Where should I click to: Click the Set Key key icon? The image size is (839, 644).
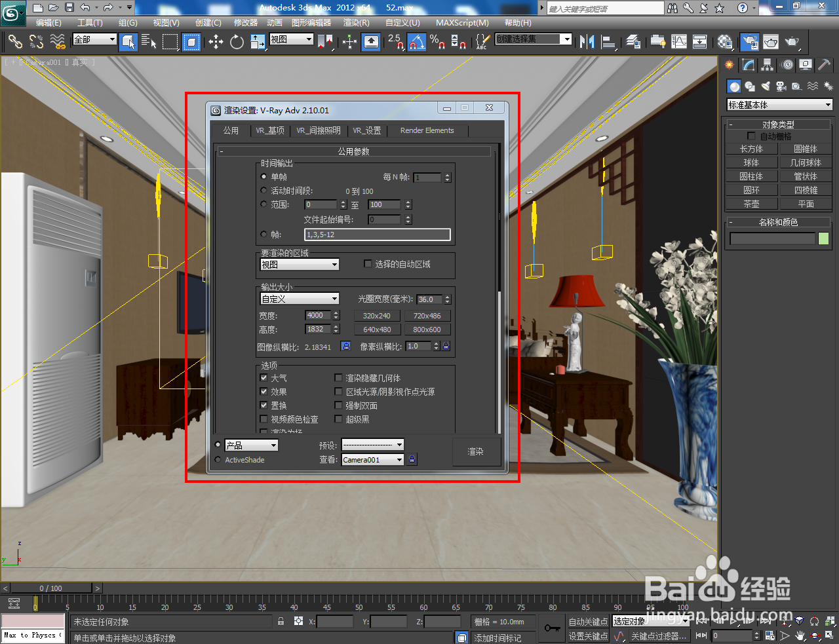[552, 628]
